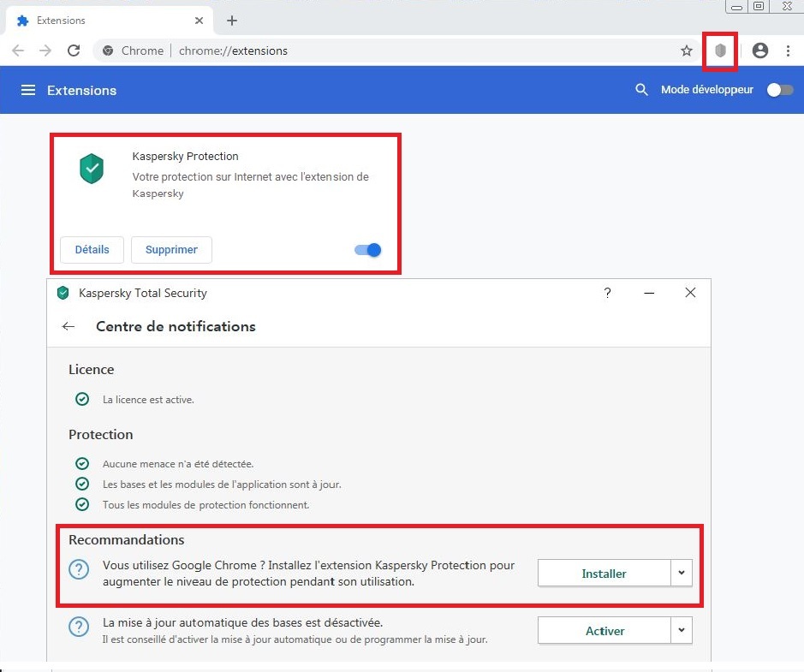
Task: Open the Chrome profile avatar menu
Action: tap(759, 51)
